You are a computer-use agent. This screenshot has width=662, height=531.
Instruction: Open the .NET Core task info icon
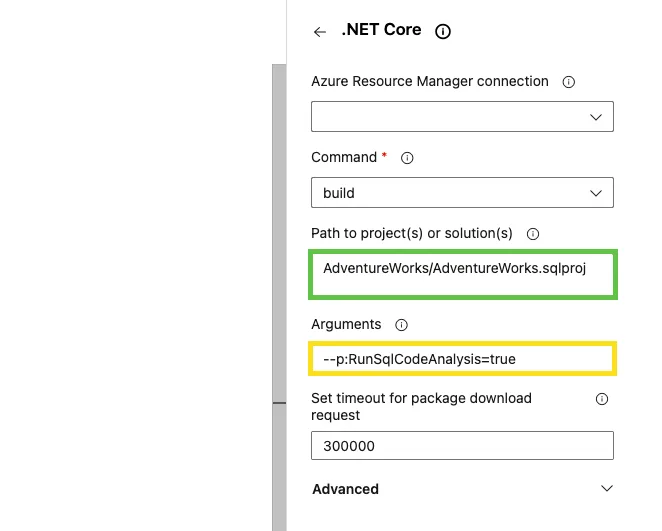point(442,31)
